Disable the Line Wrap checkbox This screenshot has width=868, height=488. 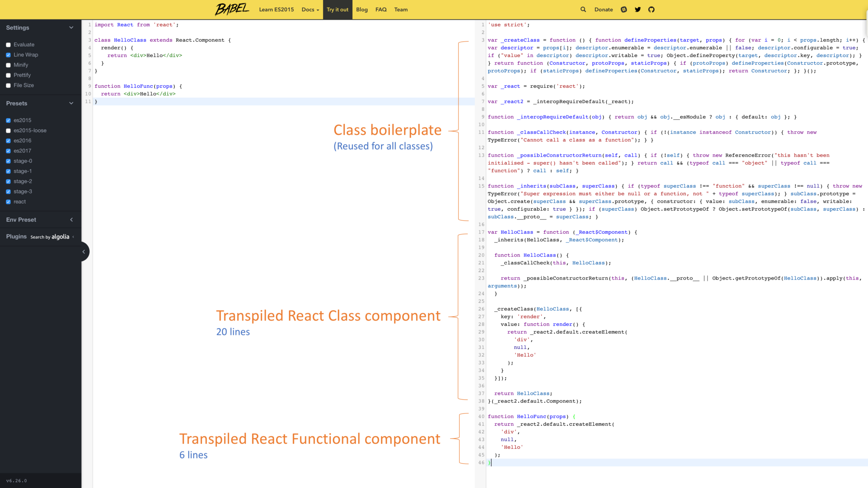click(x=8, y=55)
